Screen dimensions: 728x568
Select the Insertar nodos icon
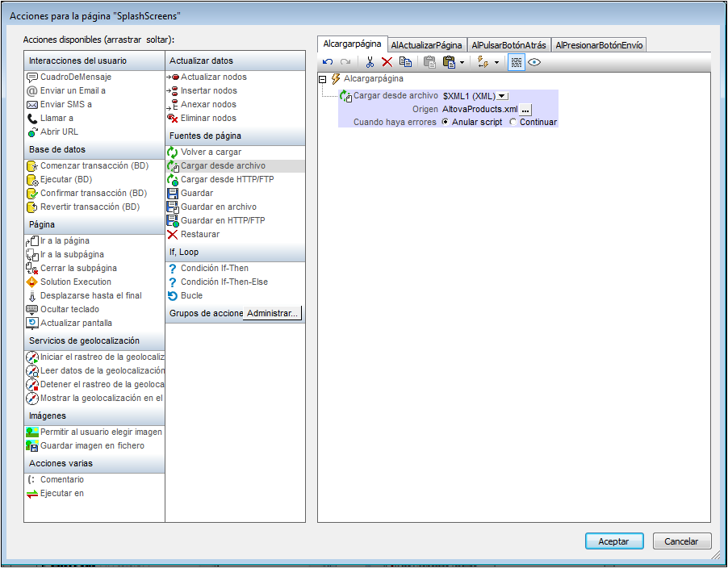173,91
